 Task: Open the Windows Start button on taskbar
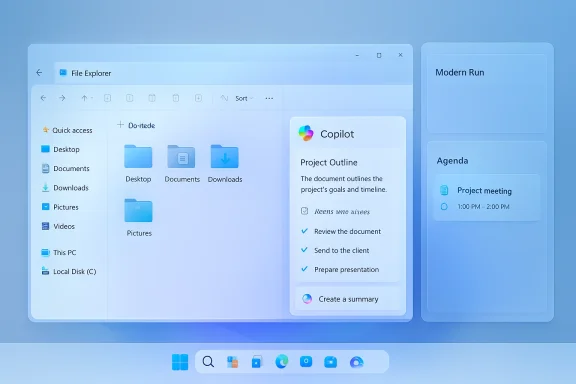click(180, 362)
